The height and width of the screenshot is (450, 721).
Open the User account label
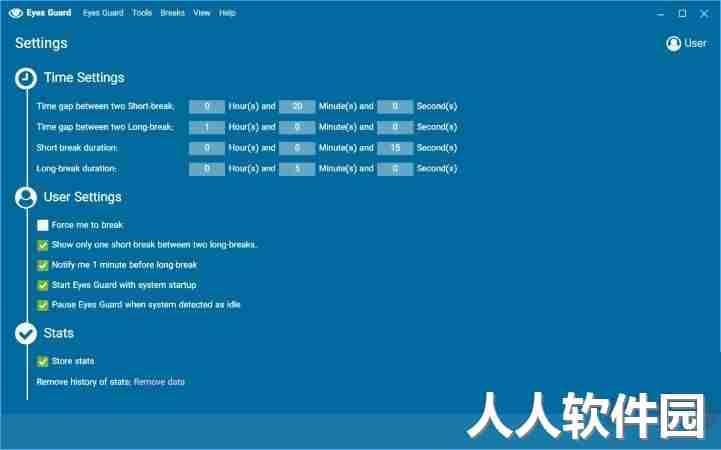tap(695, 43)
